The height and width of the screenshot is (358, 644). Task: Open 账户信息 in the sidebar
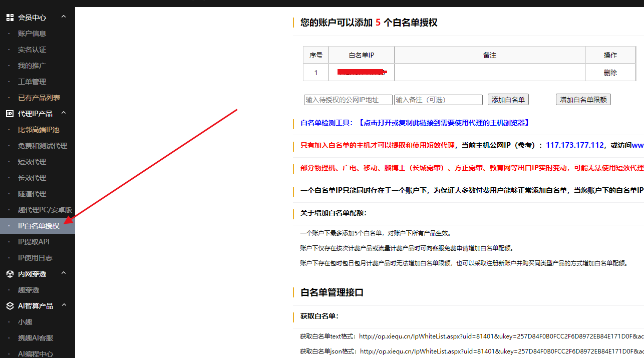coord(32,33)
